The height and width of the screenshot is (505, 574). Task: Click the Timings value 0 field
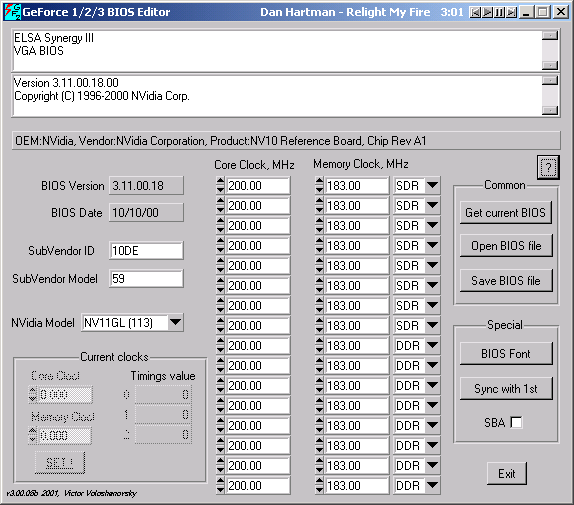point(163,394)
